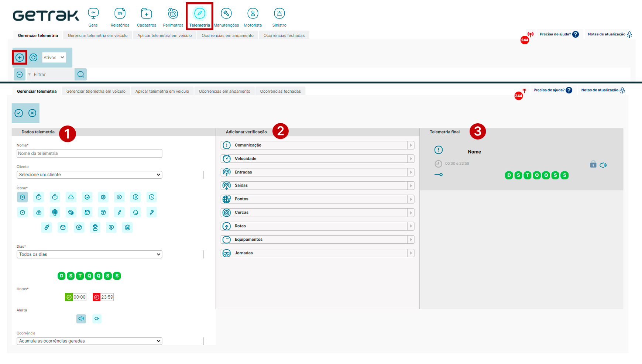
Task: Cancel the telemetry with the X button
Action: tap(32, 113)
